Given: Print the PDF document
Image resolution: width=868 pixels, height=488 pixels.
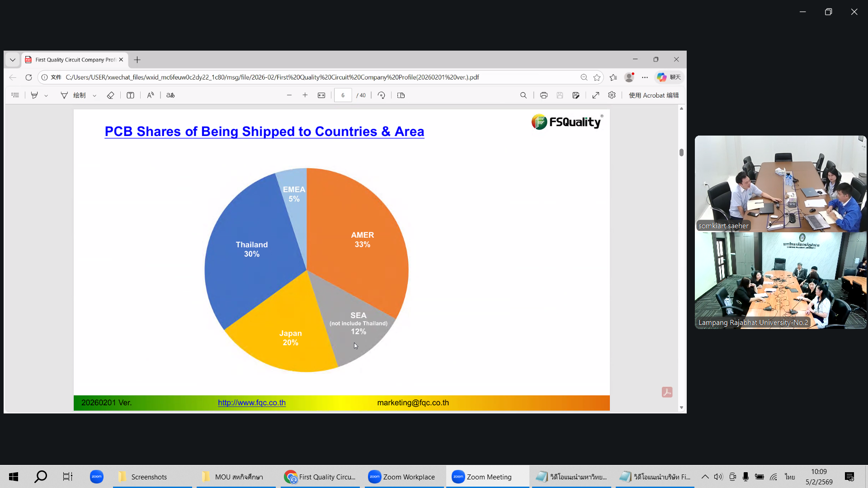Looking at the screenshot, I should 544,95.
